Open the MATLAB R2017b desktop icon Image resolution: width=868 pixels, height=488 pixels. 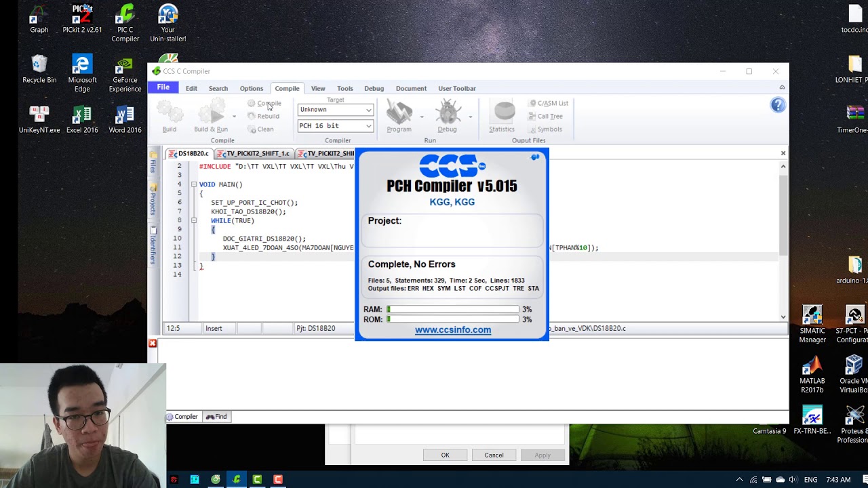pyautogui.click(x=812, y=375)
